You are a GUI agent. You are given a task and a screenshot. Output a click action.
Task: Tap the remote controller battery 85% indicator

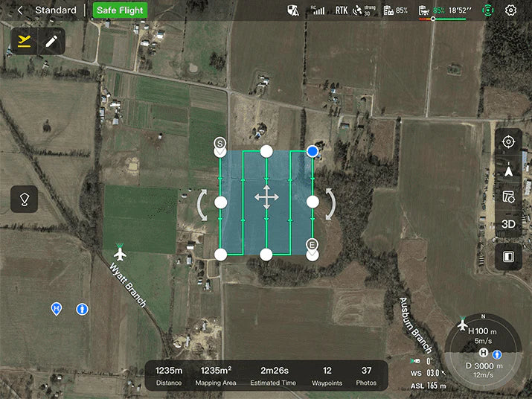pyautogui.click(x=395, y=10)
